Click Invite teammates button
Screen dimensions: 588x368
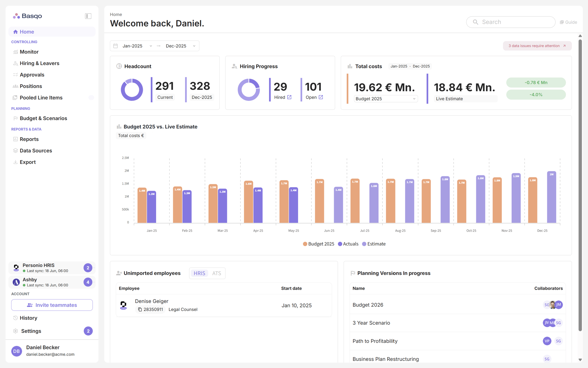[x=52, y=305]
